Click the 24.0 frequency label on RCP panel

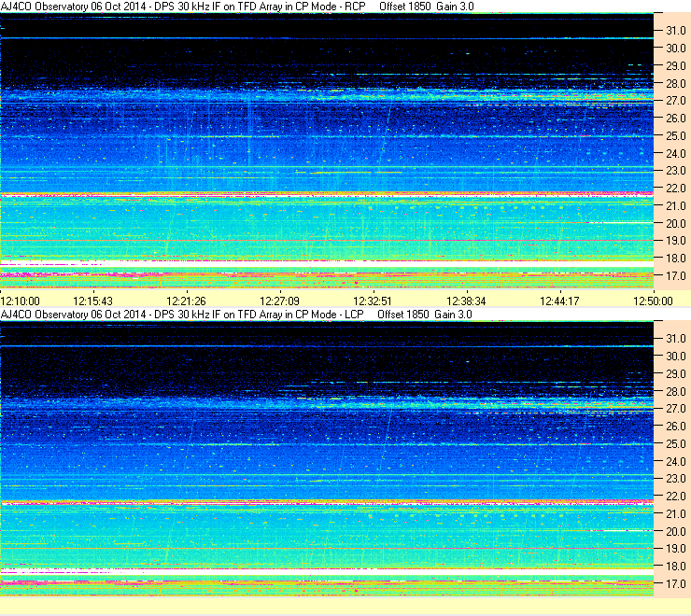pyautogui.click(x=676, y=153)
